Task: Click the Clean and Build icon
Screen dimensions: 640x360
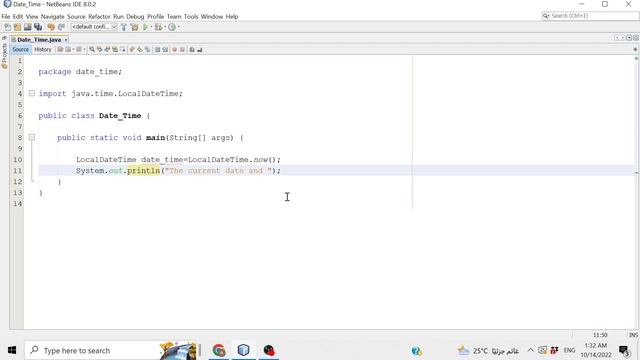Action: [134, 27]
